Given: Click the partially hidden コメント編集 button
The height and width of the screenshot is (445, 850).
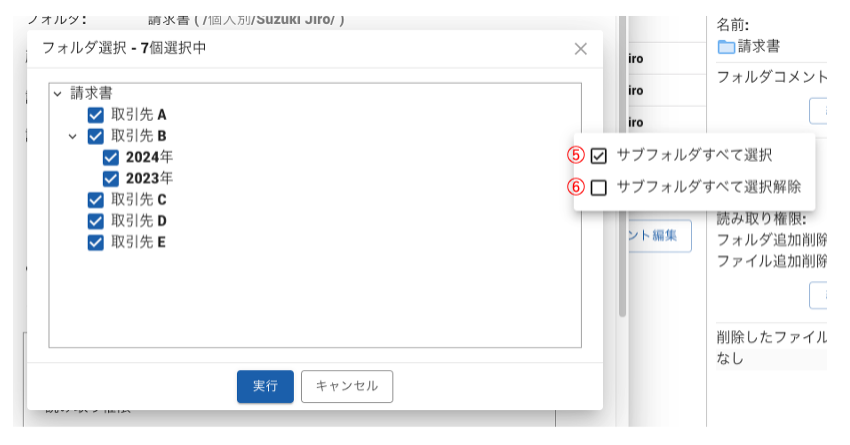Looking at the screenshot, I should pos(657,236).
